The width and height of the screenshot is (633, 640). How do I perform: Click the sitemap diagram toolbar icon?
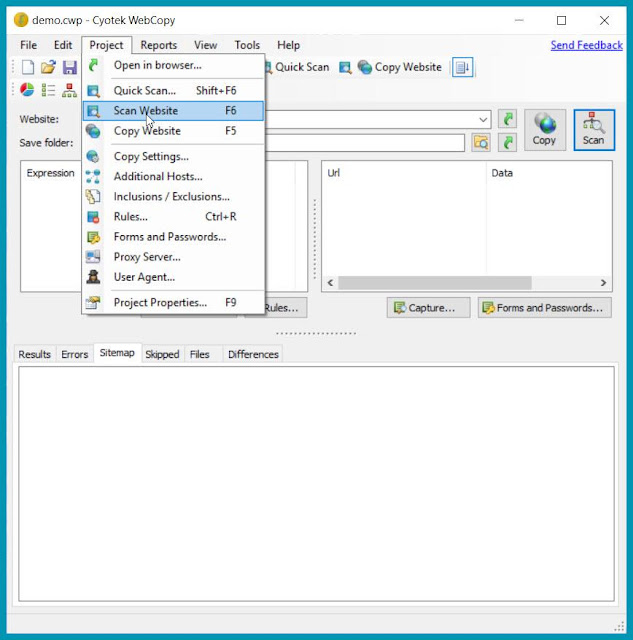69,90
